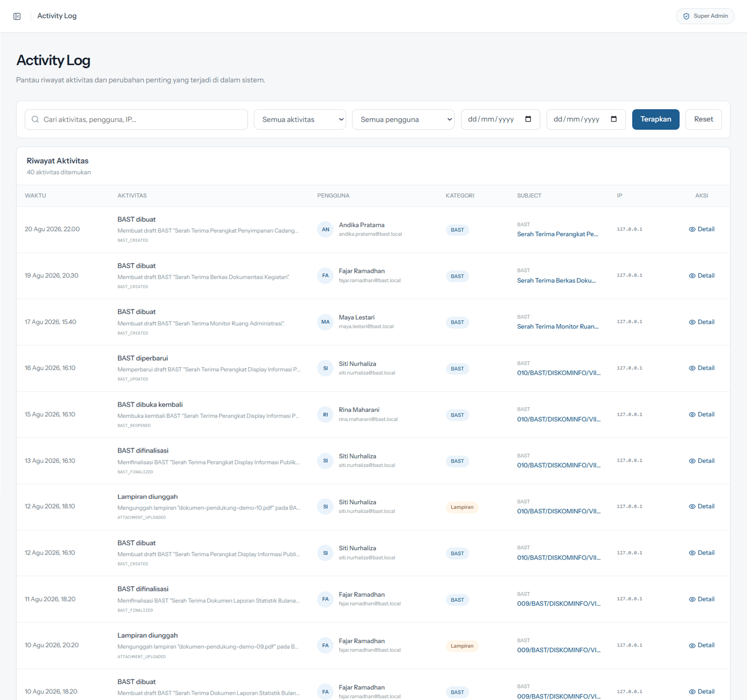The height and width of the screenshot is (700, 747).
Task: Click the Super Admin shield badge
Action: click(705, 16)
